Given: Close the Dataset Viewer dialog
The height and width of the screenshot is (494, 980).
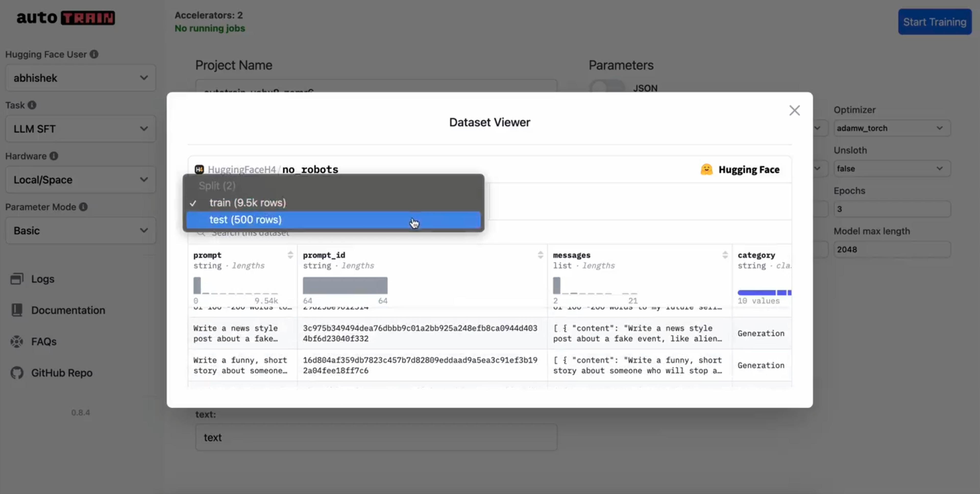Looking at the screenshot, I should click(x=794, y=111).
